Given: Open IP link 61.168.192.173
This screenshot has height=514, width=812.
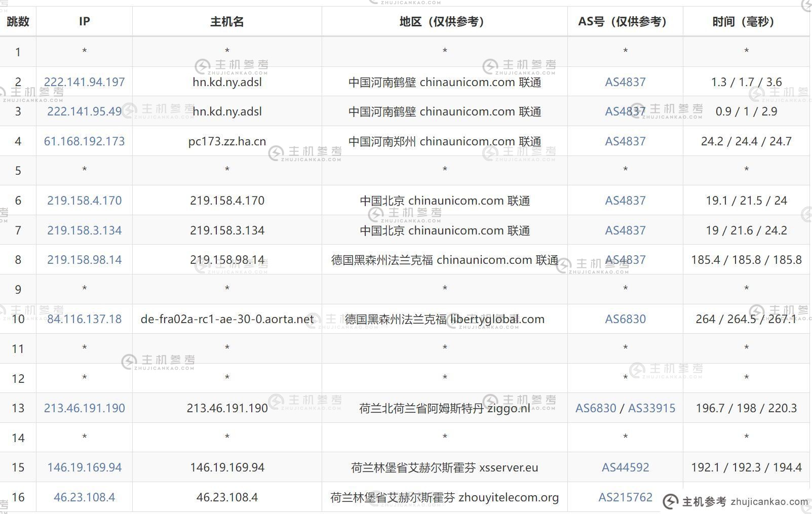Looking at the screenshot, I should coord(84,141).
